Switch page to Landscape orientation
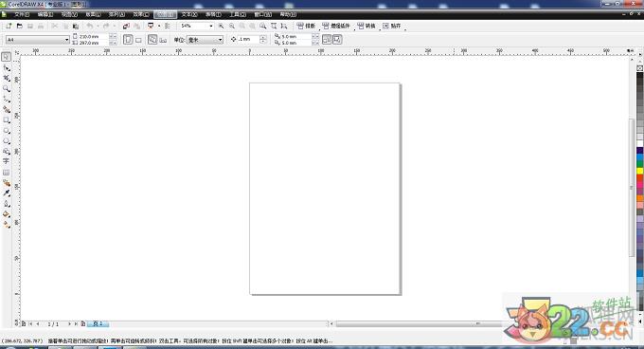Image resolution: width=644 pixels, height=349 pixels. (138, 40)
